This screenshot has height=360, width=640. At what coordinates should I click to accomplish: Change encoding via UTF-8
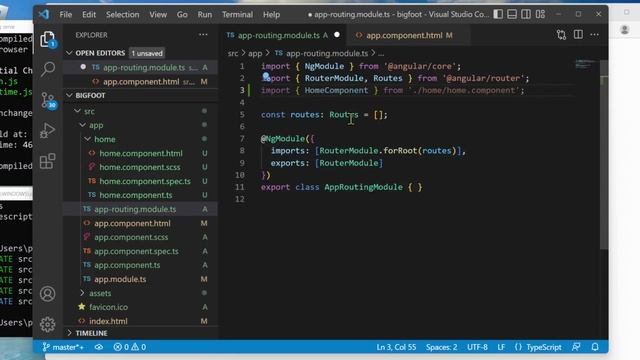[477, 347]
